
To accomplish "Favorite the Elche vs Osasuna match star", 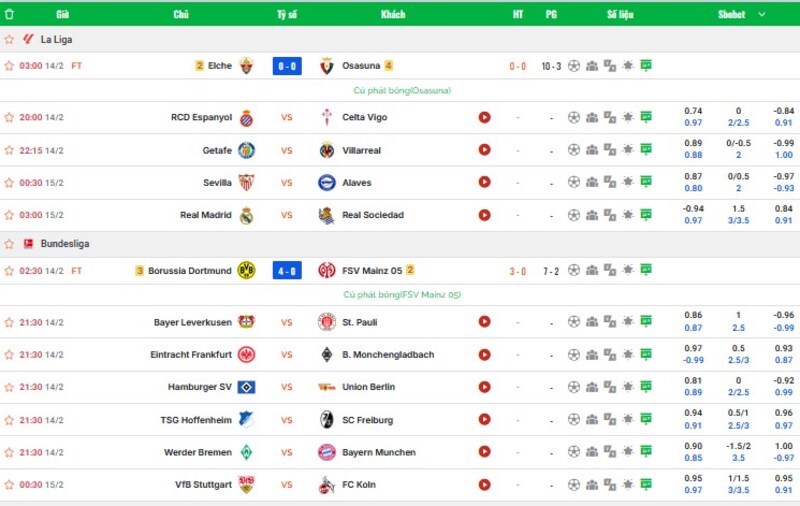I will [9, 66].
